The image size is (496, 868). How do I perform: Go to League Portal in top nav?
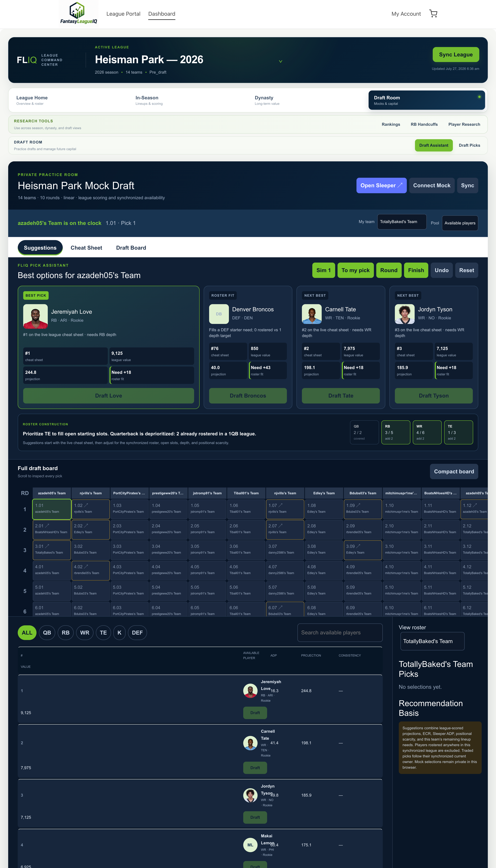(x=123, y=14)
